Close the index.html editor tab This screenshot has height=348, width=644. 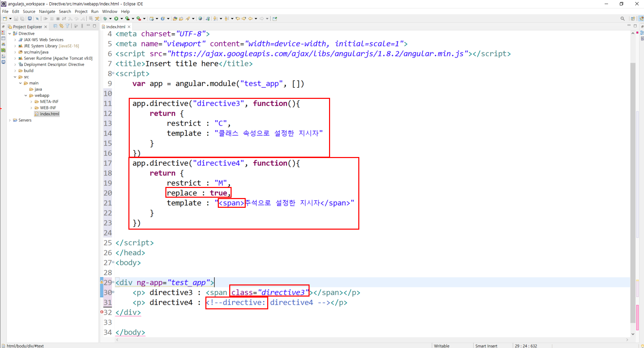(x=129, y=27)
